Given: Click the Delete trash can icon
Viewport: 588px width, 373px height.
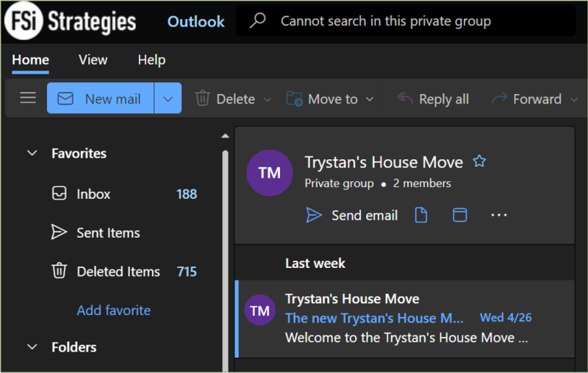Looking at the screenshot, I should (203, 98).
